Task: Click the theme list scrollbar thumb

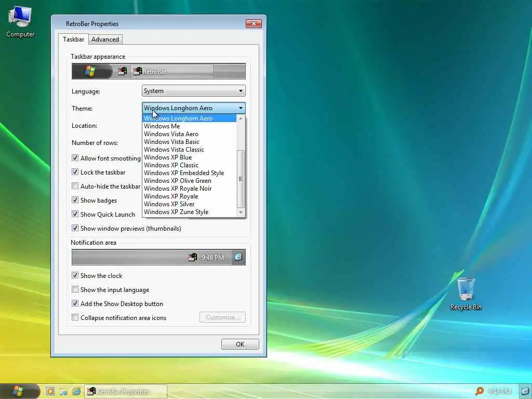Action: 241,179
